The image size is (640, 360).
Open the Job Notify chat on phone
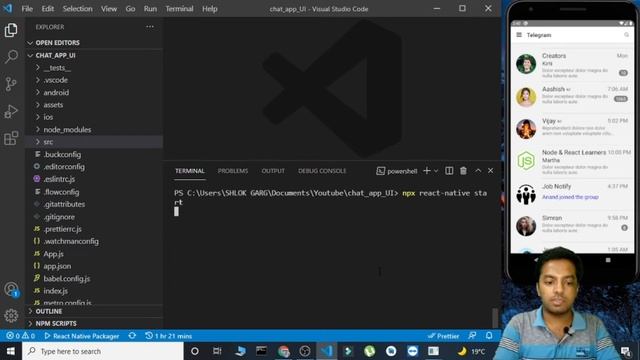pos(572,193)
